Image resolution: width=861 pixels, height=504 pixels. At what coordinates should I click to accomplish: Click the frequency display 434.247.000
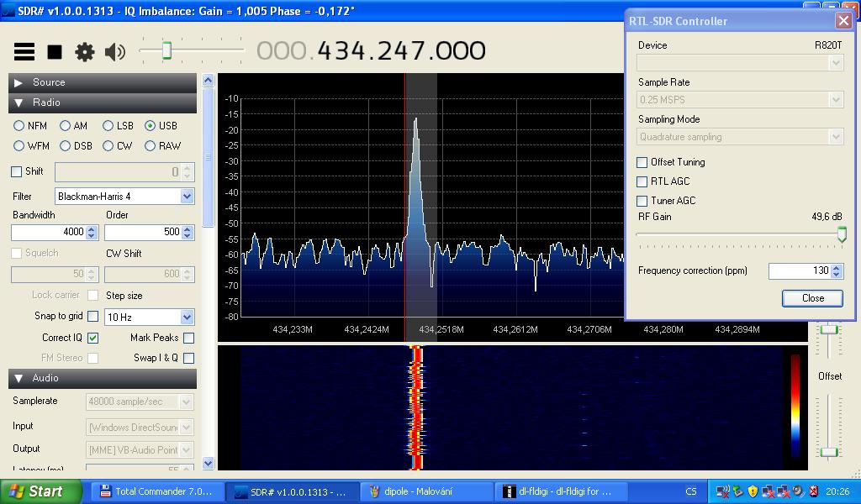(x=401, y=51)
